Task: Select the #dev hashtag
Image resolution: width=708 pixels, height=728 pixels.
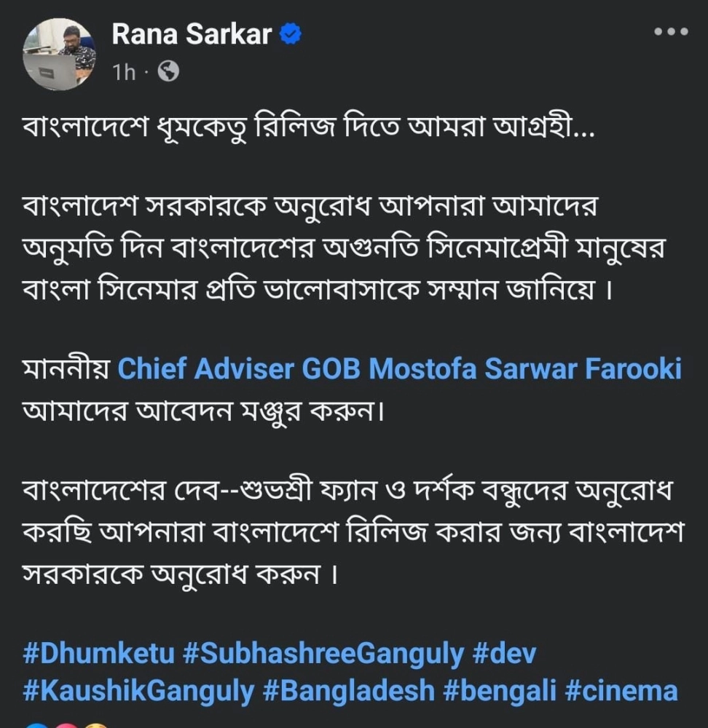Action: pyautogui.click(x=504, y=653)
